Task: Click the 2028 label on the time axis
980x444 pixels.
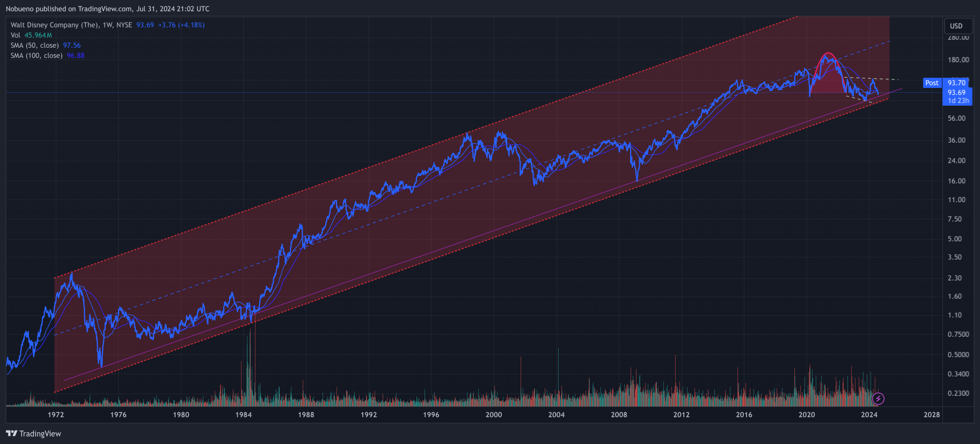Action: 932,415
